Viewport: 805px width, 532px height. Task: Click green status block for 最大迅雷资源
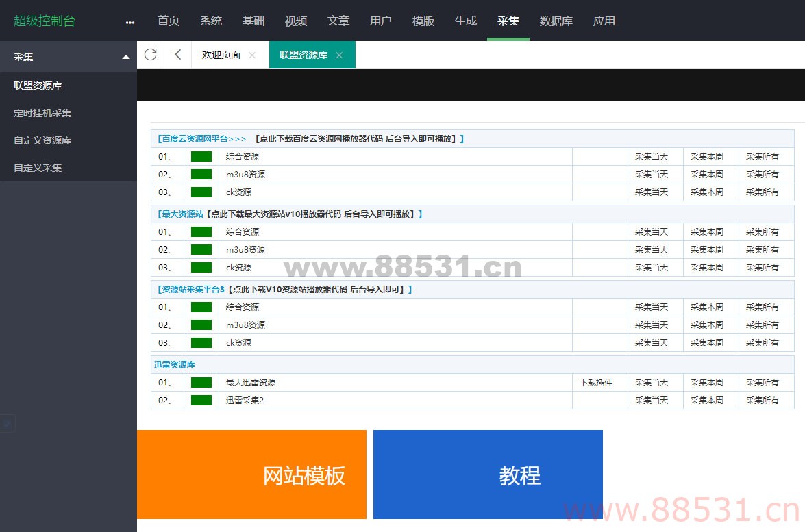point(201,382)
